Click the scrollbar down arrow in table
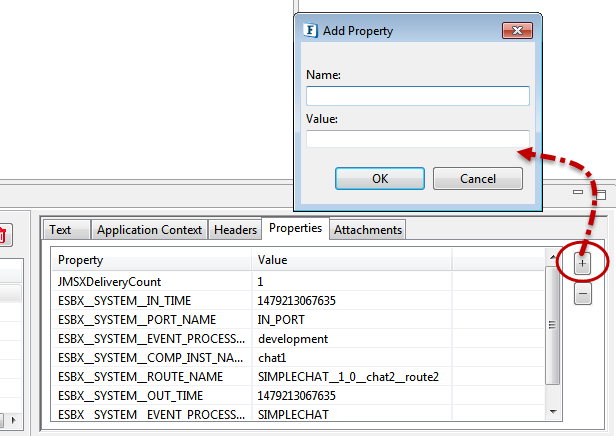This screenshot has width=616, height=436. pyautogui.click(x=553, y=413)
